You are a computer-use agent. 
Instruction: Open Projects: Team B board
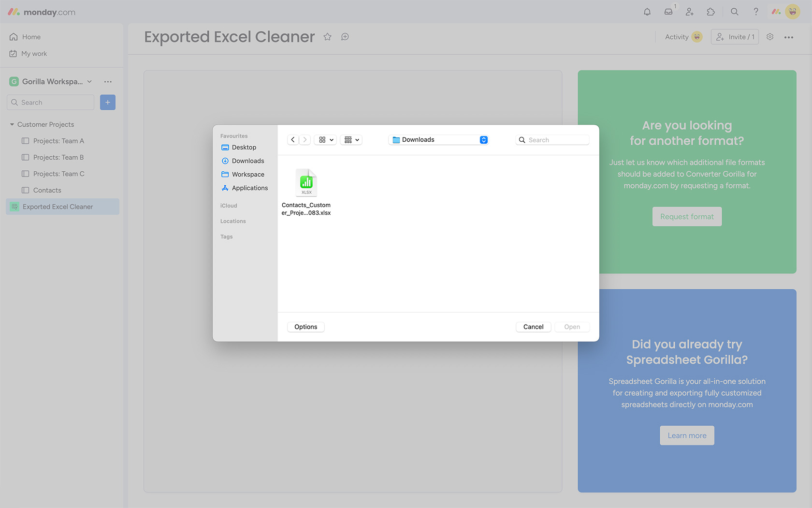click(58, 157)
